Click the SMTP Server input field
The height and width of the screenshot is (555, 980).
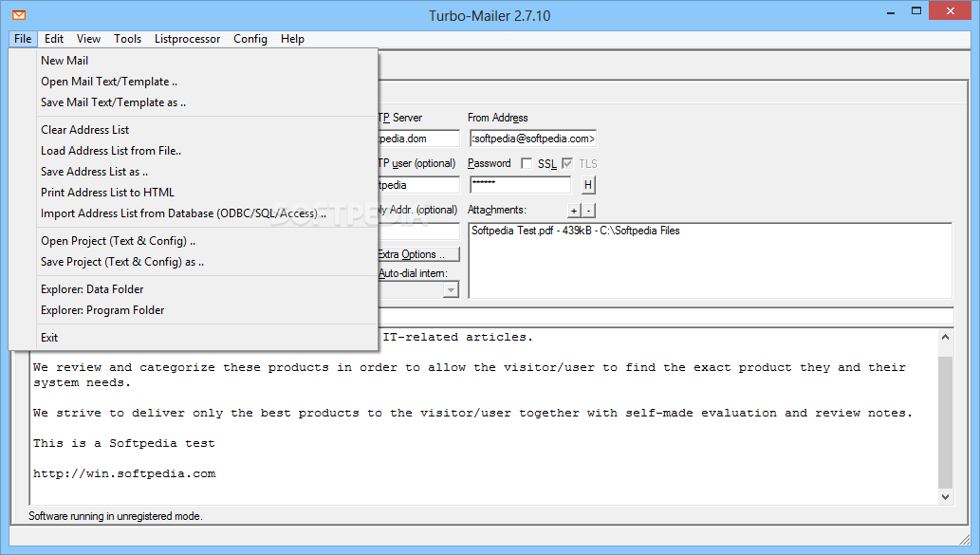pyautogui.click(x=418, y=139)
